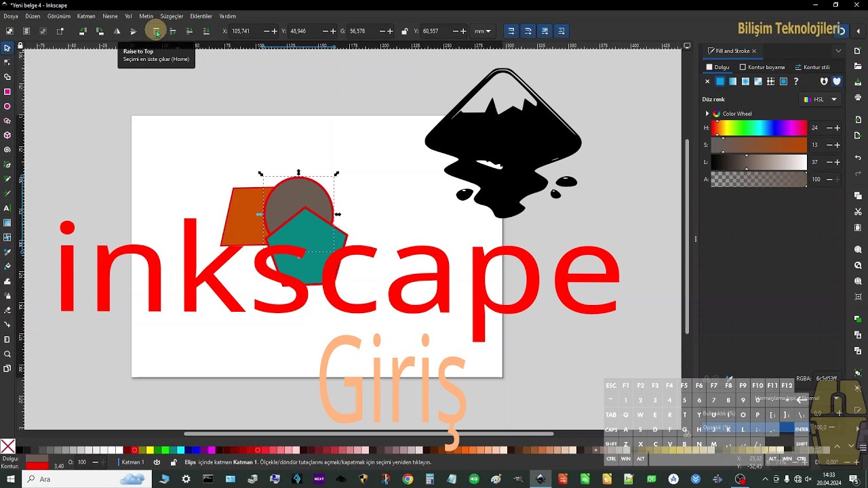The width and height of the screenshot is (868, 488).
Task: Click Print icon in right command bar
Action: point(858,98)
